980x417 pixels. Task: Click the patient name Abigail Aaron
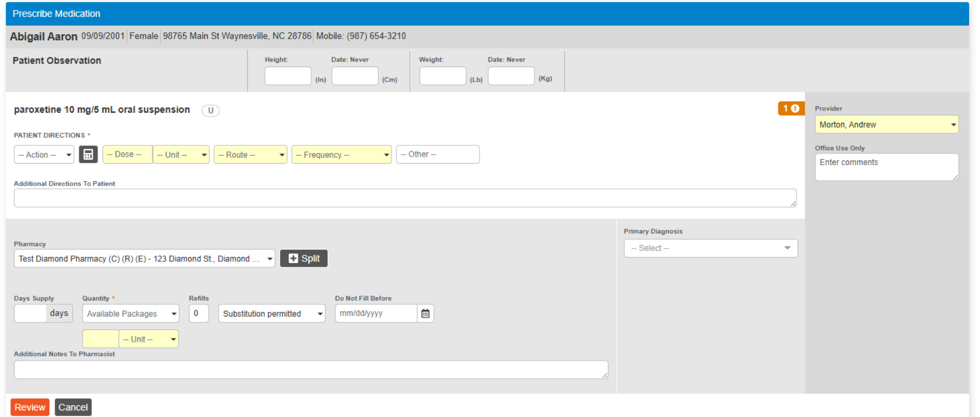tap(43, 36)
